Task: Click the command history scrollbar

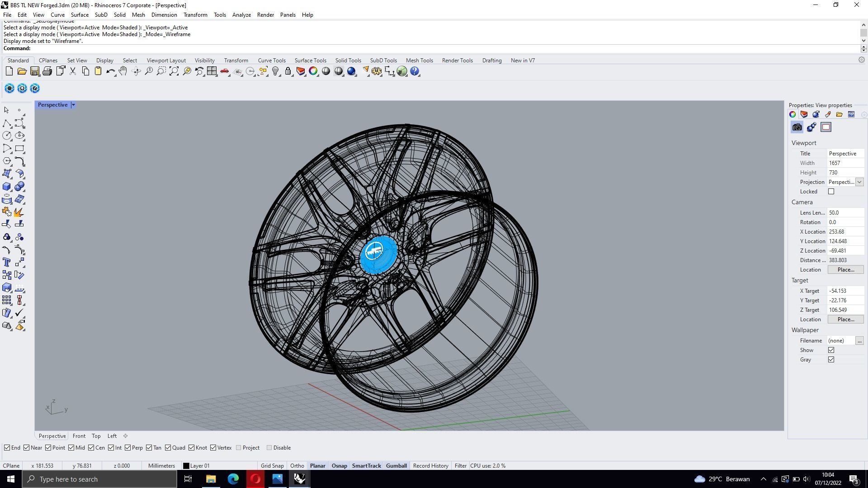Action: coord(863,33)
